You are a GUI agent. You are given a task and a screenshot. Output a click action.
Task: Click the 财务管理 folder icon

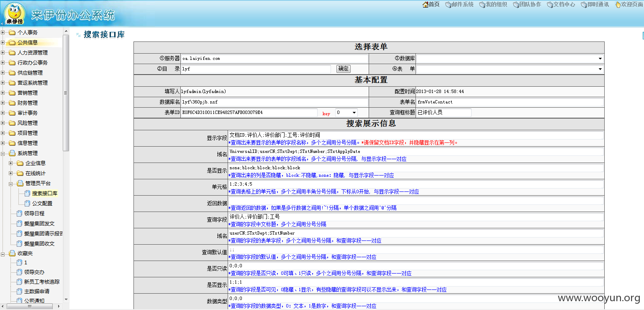click(x=12, y=103)
